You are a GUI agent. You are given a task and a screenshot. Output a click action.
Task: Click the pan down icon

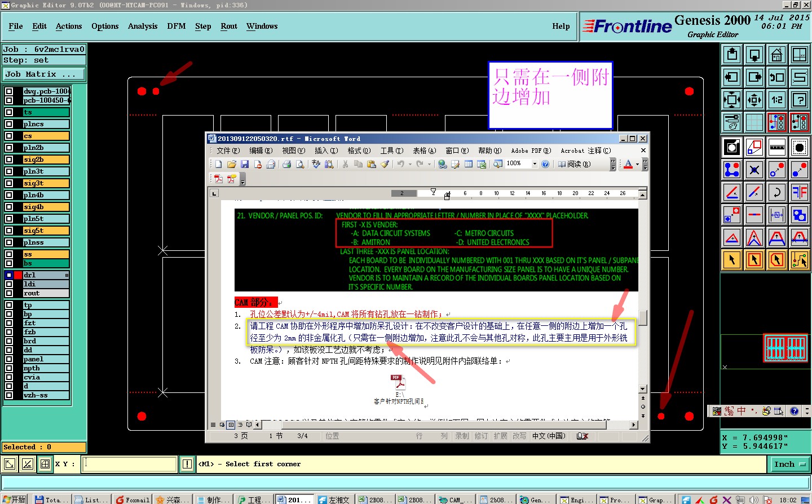coord(754,55)
